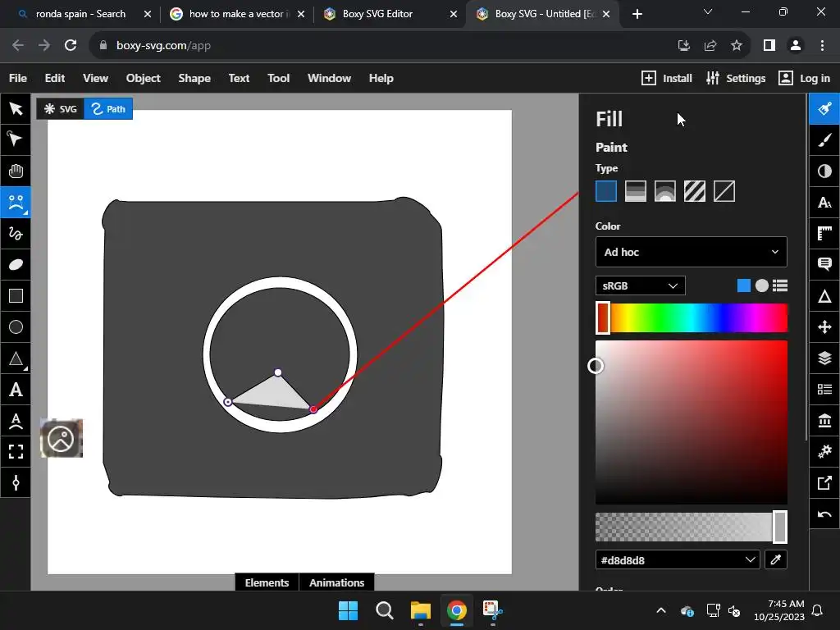Click the Install button
This screenshot has width=840, height=630.
[666, 78]
